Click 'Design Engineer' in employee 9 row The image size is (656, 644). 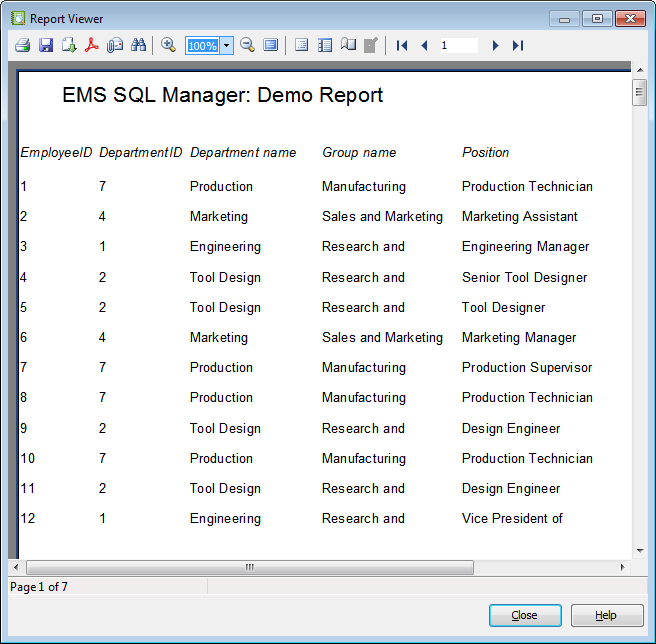[x=511, y=428]
